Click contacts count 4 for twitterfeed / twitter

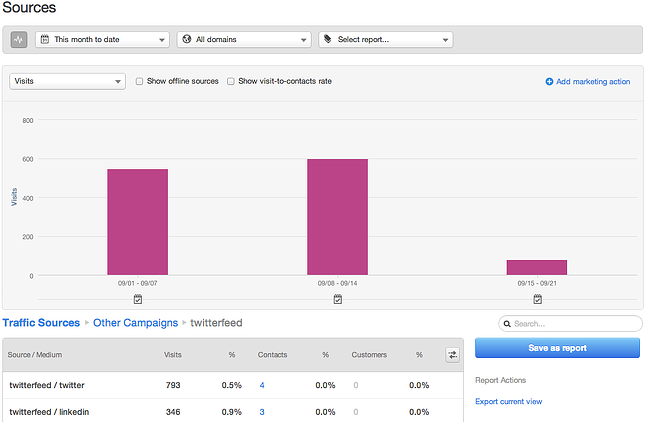coord(262,385)
